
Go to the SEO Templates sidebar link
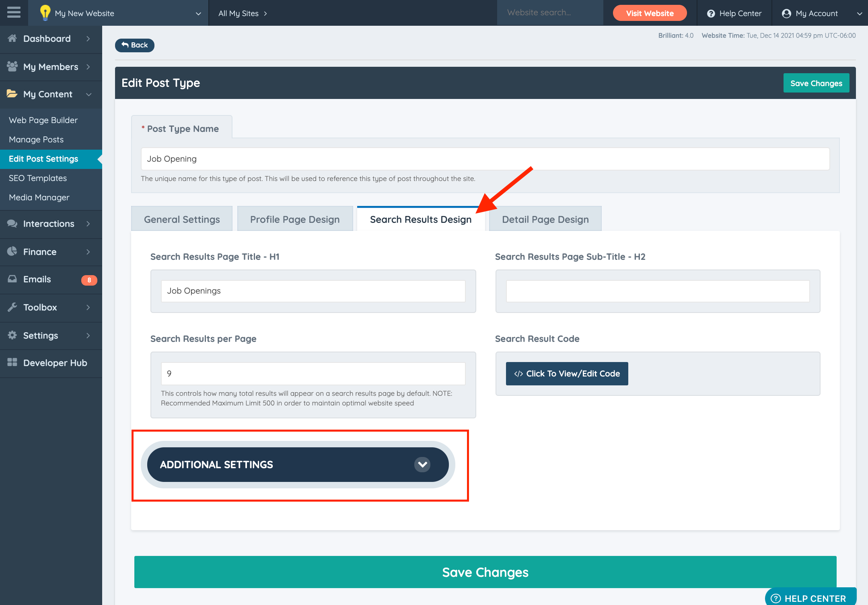pos(38,178)
